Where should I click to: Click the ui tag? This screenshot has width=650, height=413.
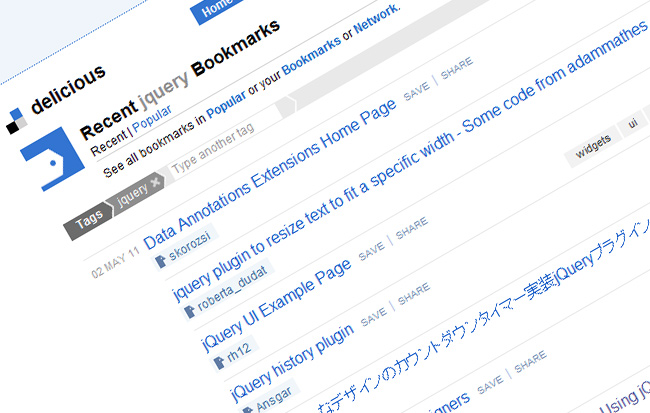pos(632,123)
